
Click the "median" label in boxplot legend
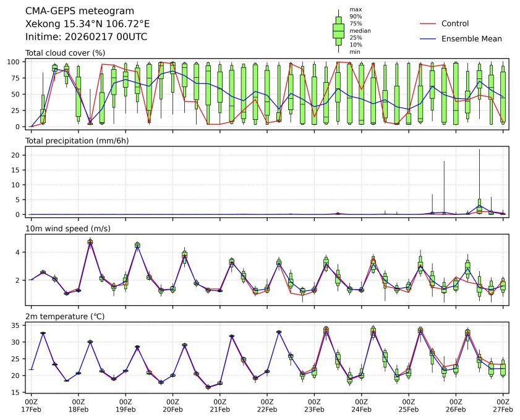[356, 30]
